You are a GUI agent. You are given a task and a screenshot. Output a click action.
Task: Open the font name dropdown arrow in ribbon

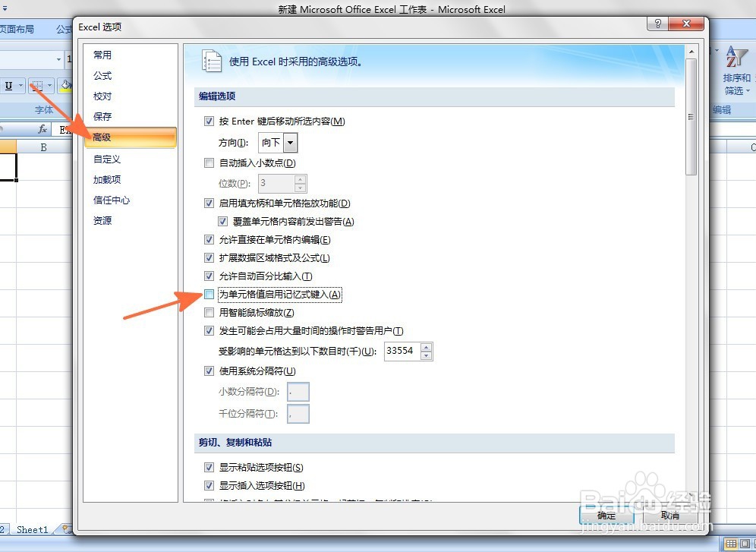58,60
